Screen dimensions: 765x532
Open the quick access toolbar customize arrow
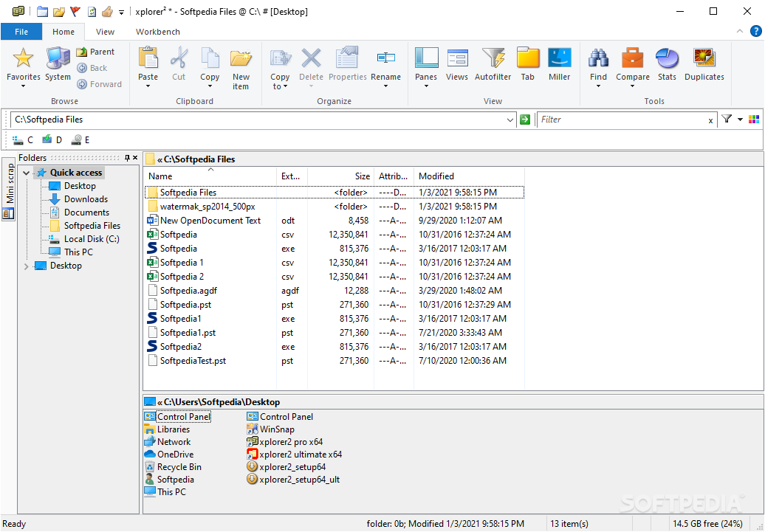122,12
